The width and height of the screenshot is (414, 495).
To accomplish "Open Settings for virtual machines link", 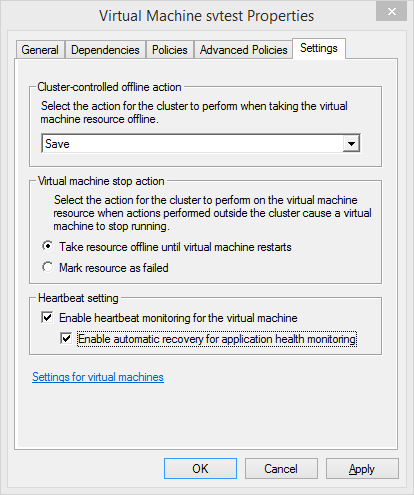I will 98,377.
